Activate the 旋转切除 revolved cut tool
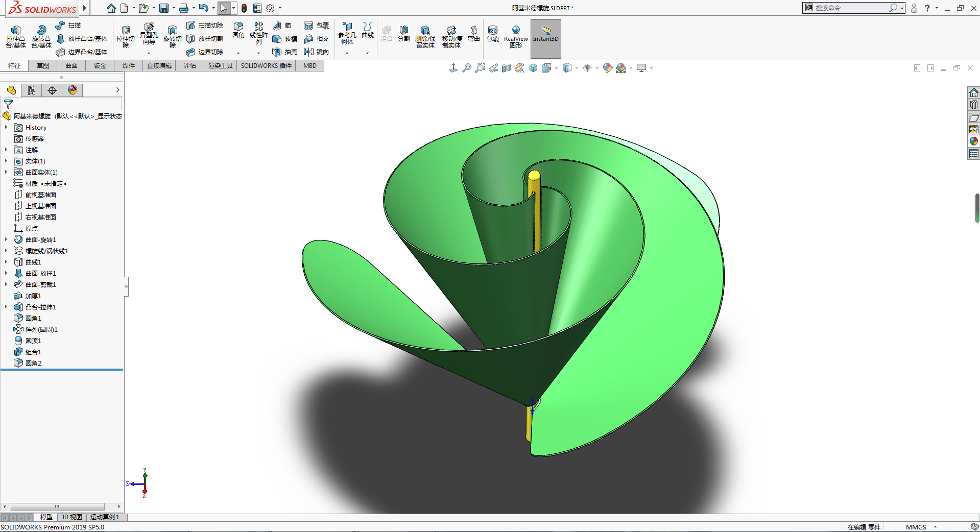The height and width of the screenshot is (532, 980). click(173, 36)
